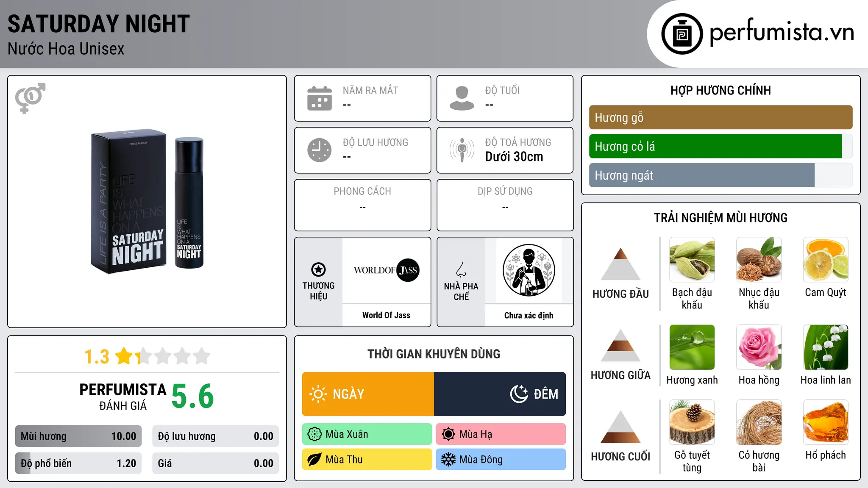Image resolution: width=868 pixels, height=488 pixels.
Task: Click the flower icon in Mùa Xuân
Action: 314,434
